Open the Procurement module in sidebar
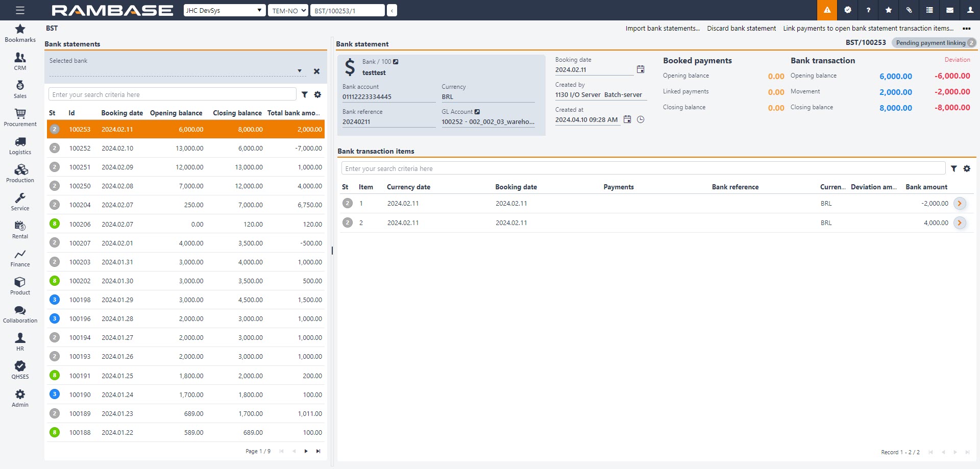The image size is (980, 469). pos(20,117)
